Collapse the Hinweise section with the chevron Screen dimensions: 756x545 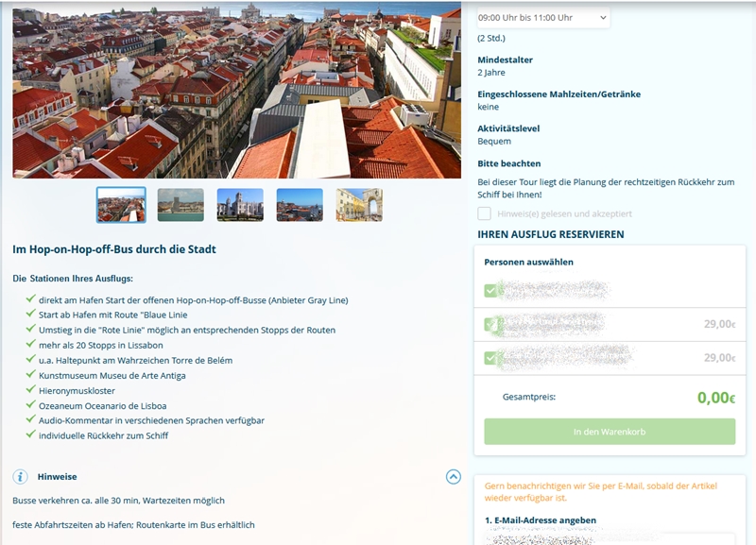click(x=453, y=477)
